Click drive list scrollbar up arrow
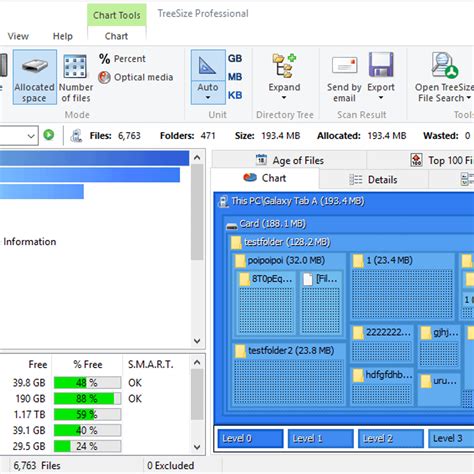This screenshot has height=474, width=474. 197,362
